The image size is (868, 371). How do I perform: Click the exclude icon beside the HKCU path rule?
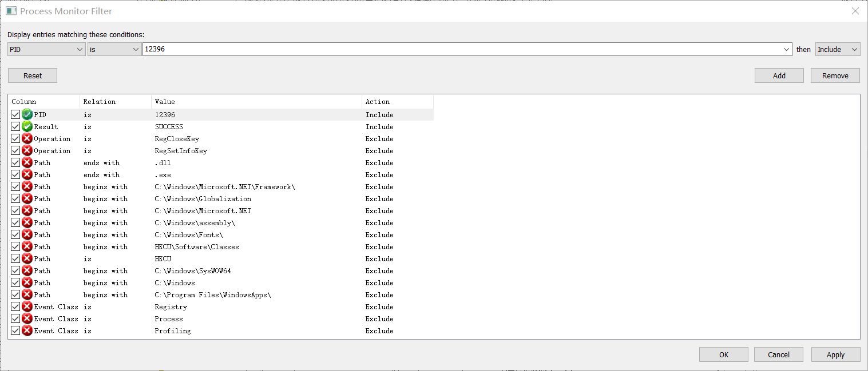point(27,258)
